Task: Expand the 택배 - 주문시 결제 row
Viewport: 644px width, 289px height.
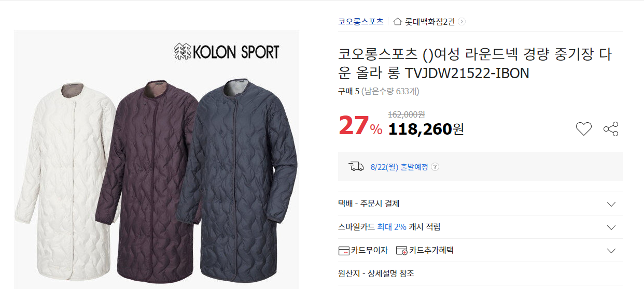Action: point(480,204)
